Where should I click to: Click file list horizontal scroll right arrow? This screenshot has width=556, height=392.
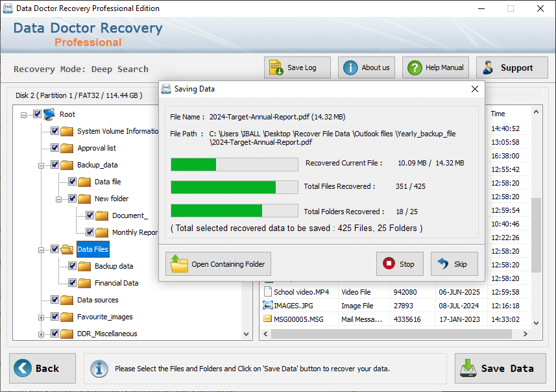click(x=525, y=334)
